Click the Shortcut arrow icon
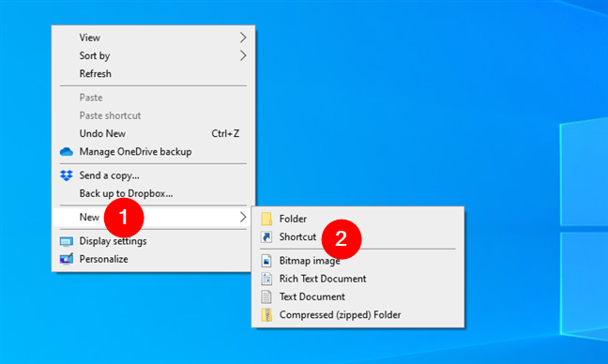This screenshot has width=608, height=364. click(x=266, y=236)
